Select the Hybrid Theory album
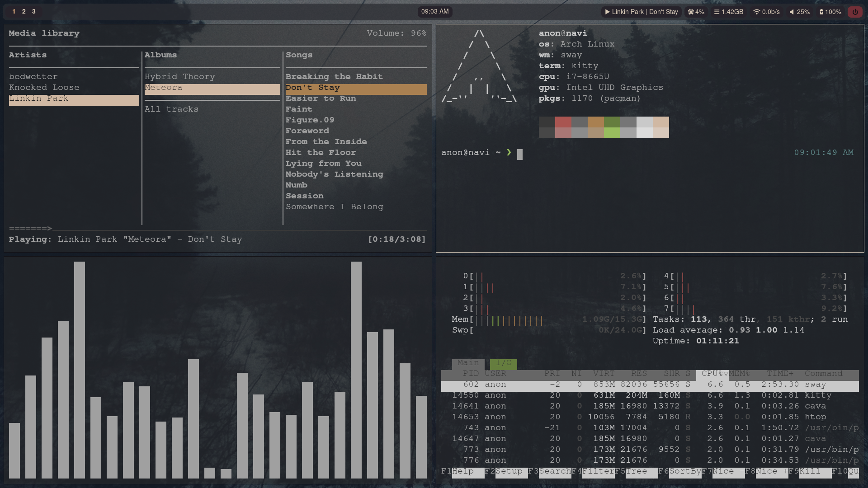The image size is (868, 488). click(212, 77)
